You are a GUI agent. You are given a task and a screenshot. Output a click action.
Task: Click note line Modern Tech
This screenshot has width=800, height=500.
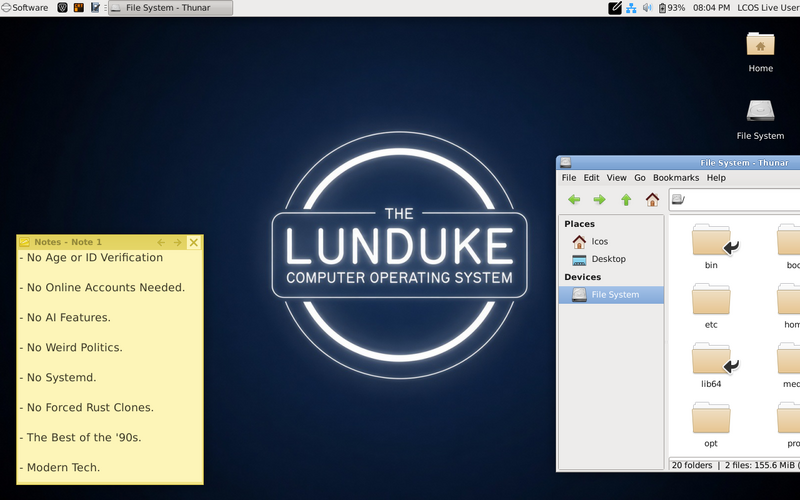coord(60,467)
